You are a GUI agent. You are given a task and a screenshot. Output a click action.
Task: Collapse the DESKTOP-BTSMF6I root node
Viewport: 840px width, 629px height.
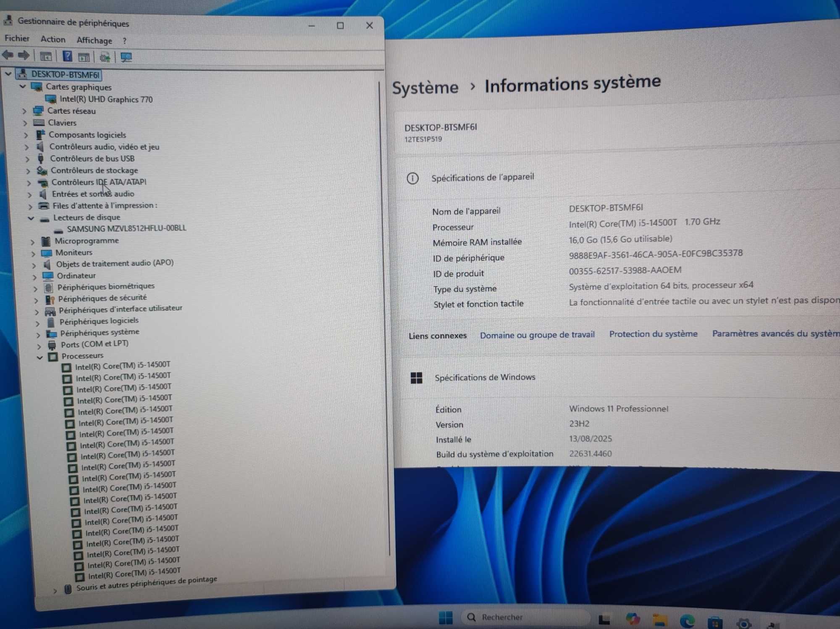[x=8, y=74]
